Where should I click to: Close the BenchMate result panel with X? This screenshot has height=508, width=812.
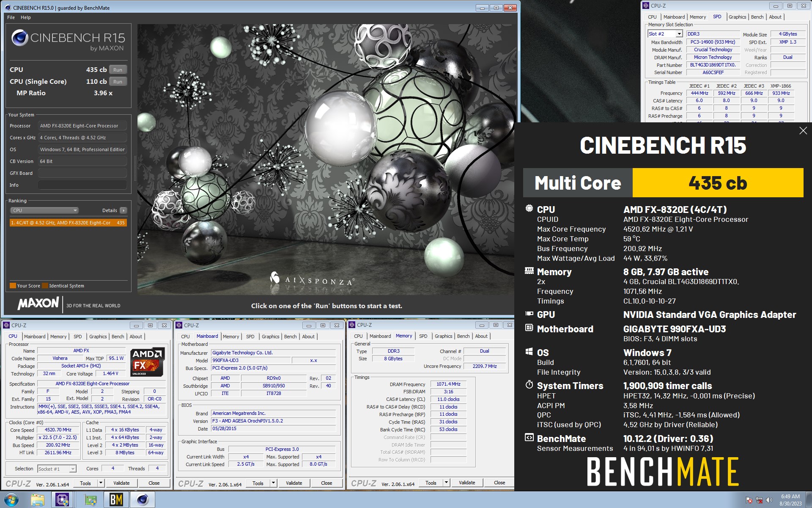[803, 131]
